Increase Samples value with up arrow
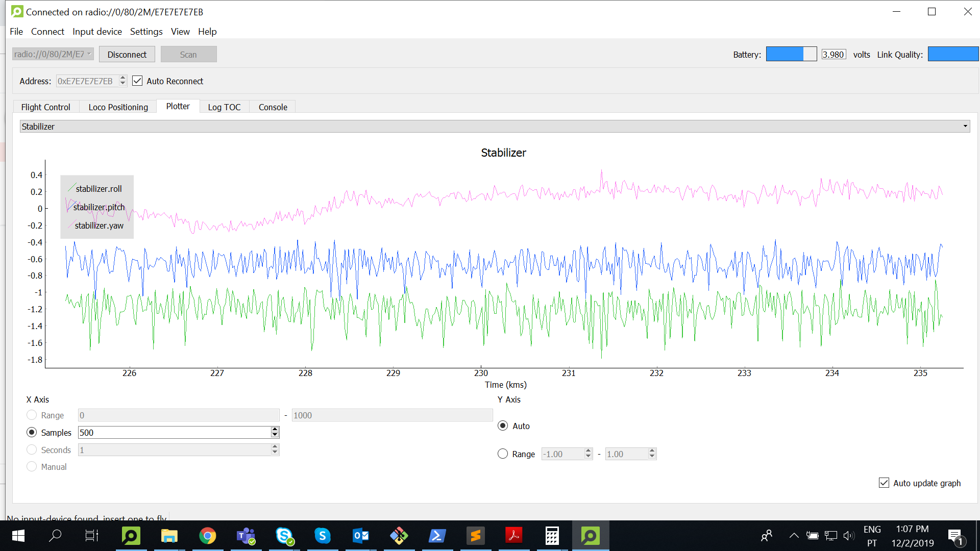 click(x=275, y=430)
